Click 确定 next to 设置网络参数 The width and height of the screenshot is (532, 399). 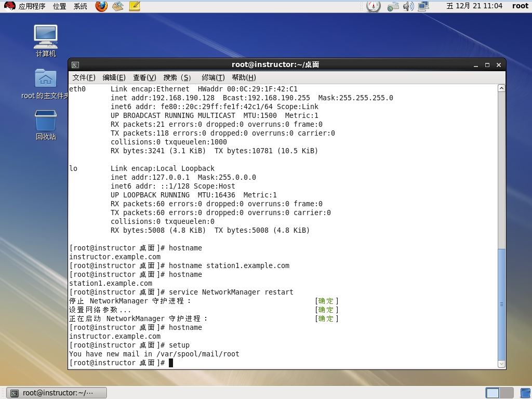click(x=326, y=310)
